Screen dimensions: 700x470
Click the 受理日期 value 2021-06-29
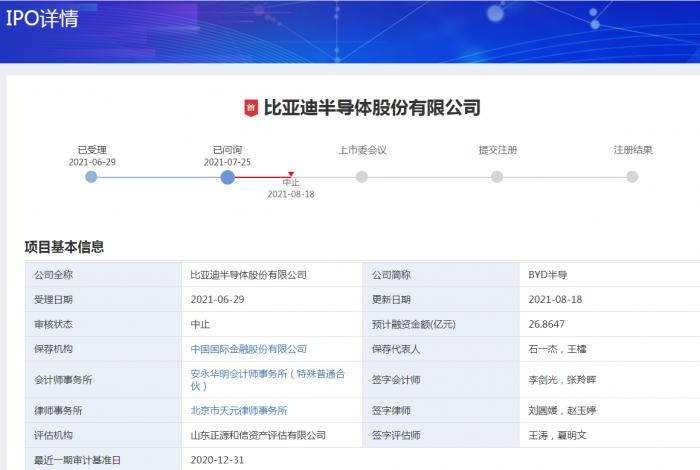[217, 299]
